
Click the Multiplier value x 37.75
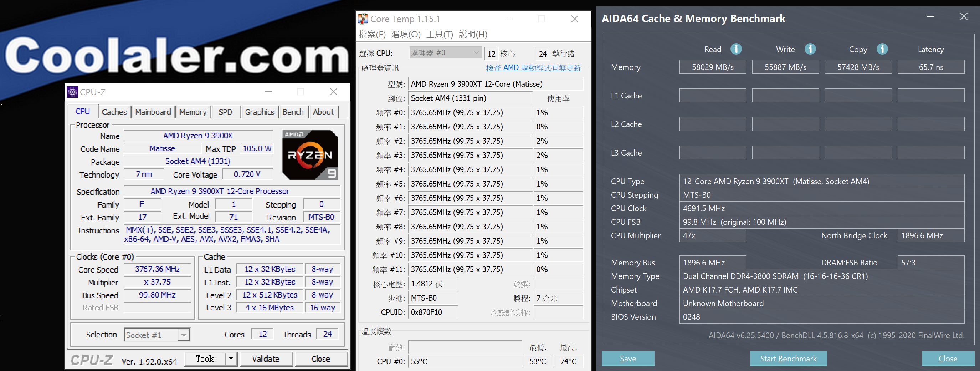157,282
